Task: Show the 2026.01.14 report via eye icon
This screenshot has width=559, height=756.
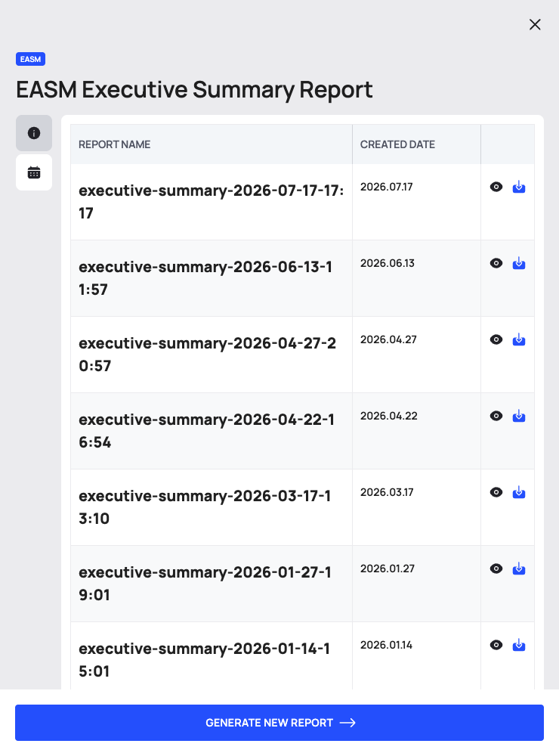Action: [496, 645]
